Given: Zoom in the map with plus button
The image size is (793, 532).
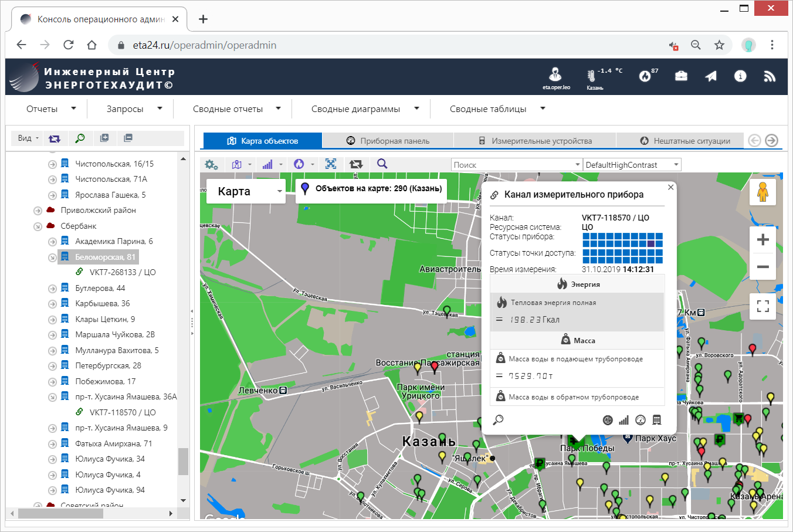Looking at the screenshot, I should click(x=762, y=239).
